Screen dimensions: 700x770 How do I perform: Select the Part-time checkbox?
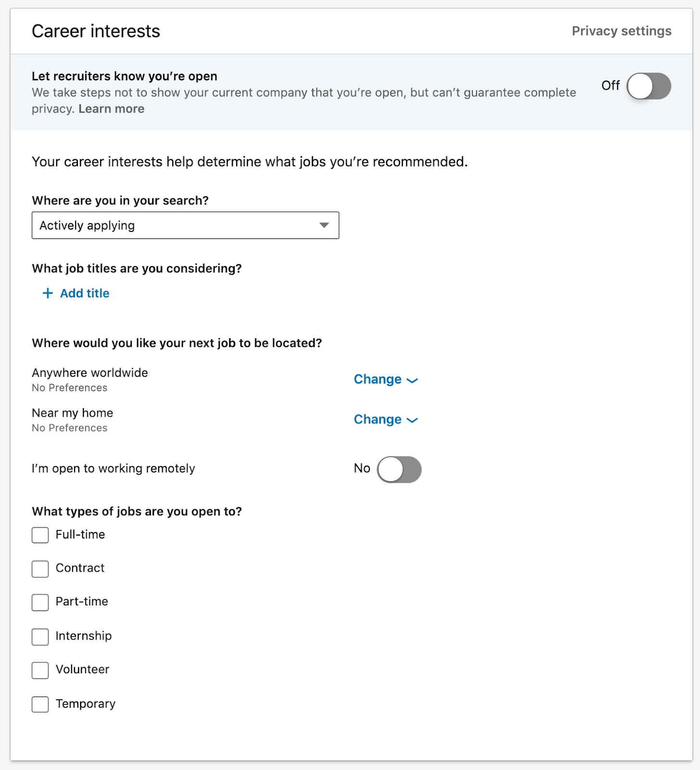tap(40, 603)
